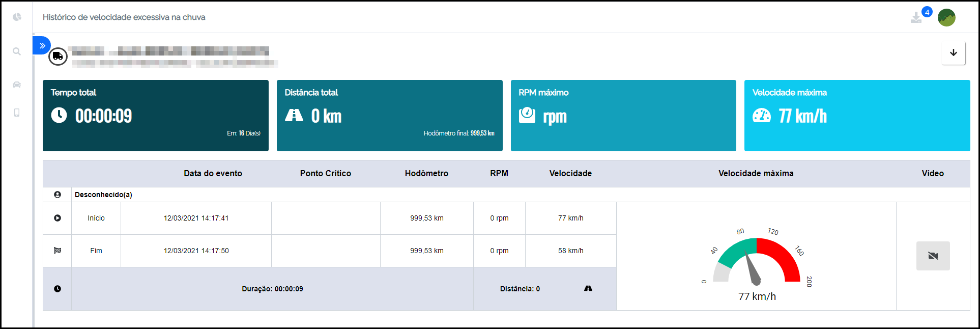Image resolution: width=980 pixels, height=329 pixels.
Task: Click the checkered flag icon in Fim row
Action: pyautogui.click(x=57, y=251)
